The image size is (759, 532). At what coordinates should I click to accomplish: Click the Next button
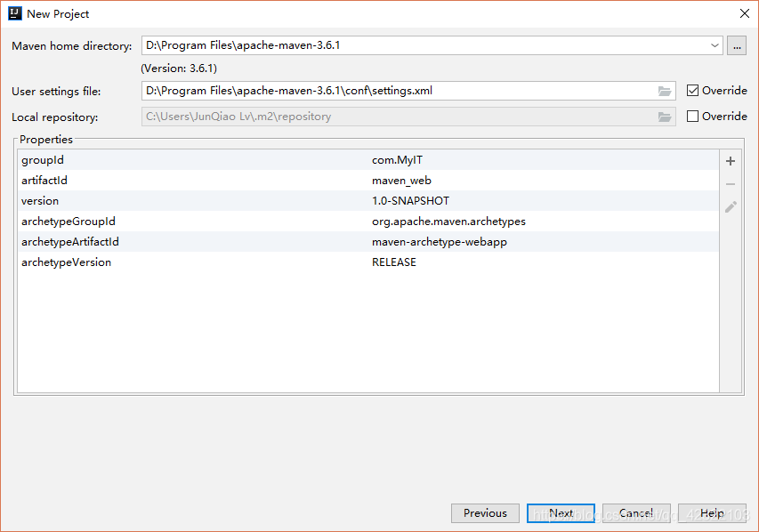click(561, 513)
